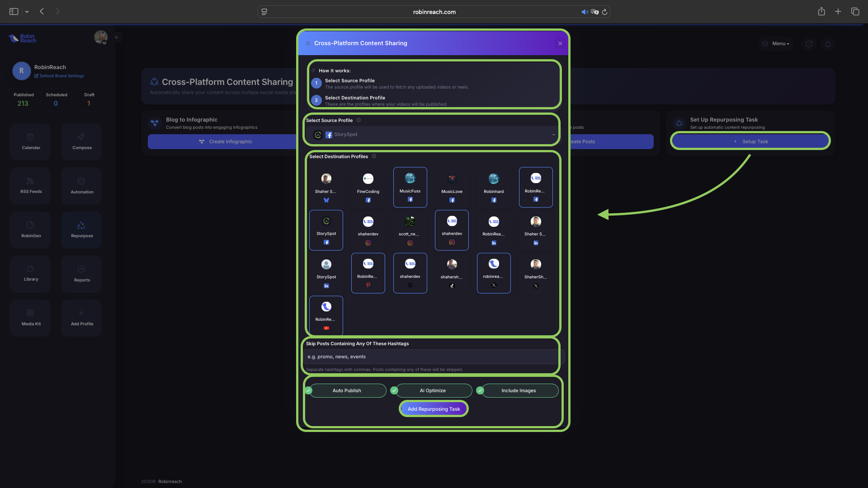Click the notification bell icon
The image size is (868, 488).
(828, 44)
